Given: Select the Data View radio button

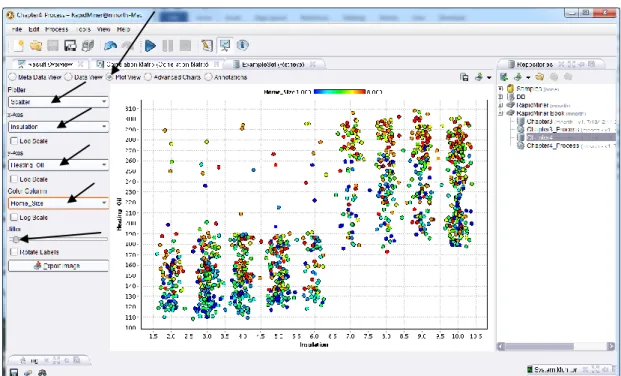Looking at the screenshot, I should [68, 77].
